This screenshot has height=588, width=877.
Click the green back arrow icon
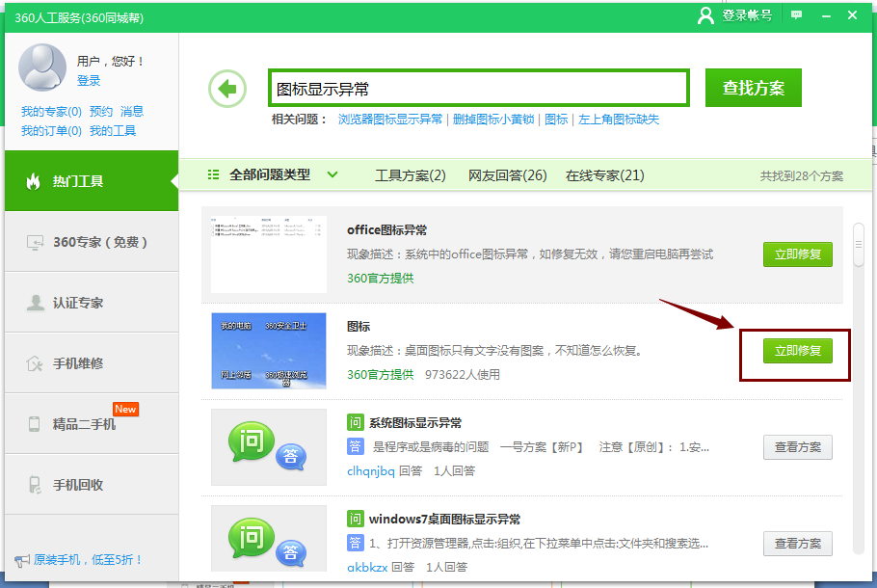[x=227, y=89]
